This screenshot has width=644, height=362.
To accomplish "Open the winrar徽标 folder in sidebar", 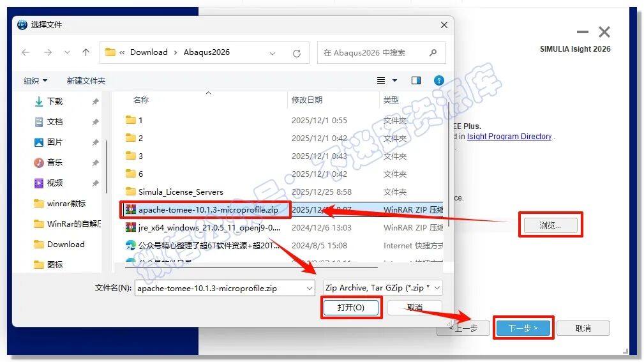I will 66,204.
